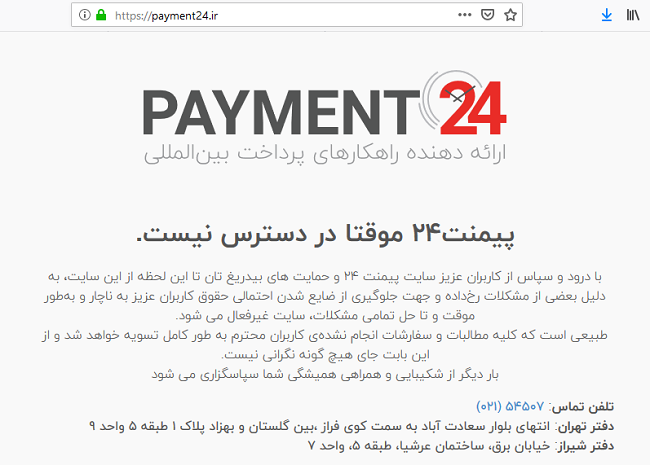This screenshot has height=465, width=650.
Task: Save page to Pocket icon
Action: pos(488,15)
